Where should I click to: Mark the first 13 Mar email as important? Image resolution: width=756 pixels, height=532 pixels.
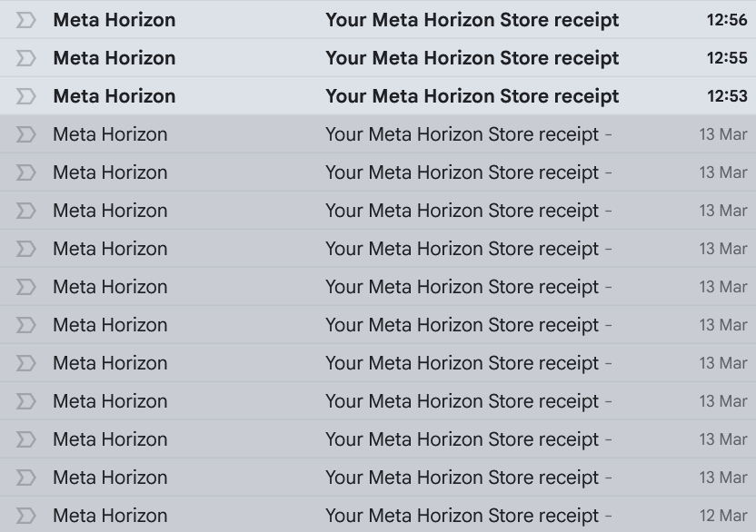pyautogui.click(x=26, y=134)
